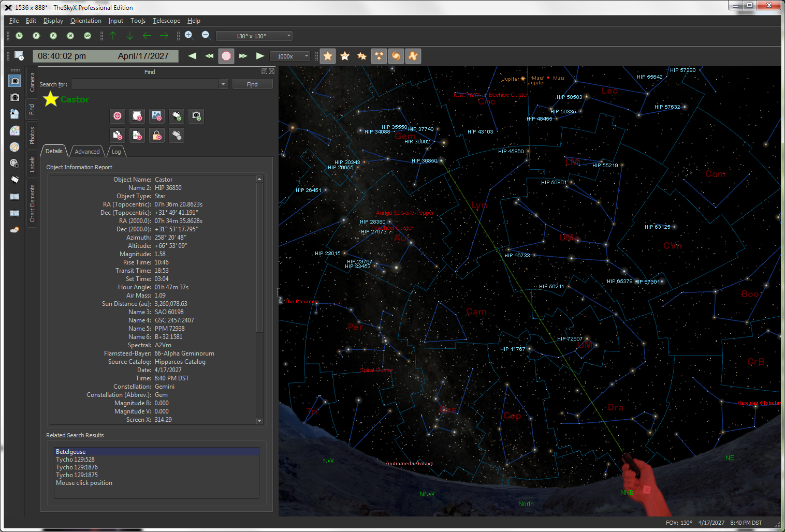The height and width of the screenshot is (532, 785).
Task: Step time forward with the single right arrow
Action: [260, 56]
